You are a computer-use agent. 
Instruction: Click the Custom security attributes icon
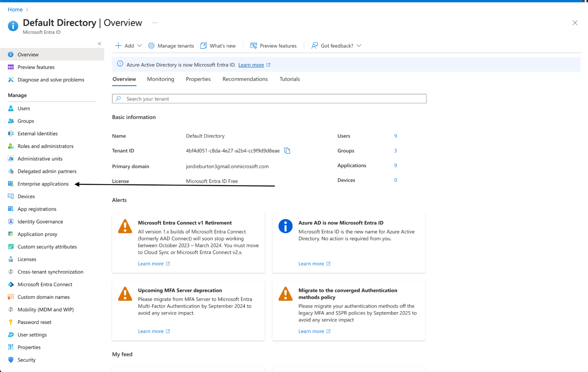(11, 247)
